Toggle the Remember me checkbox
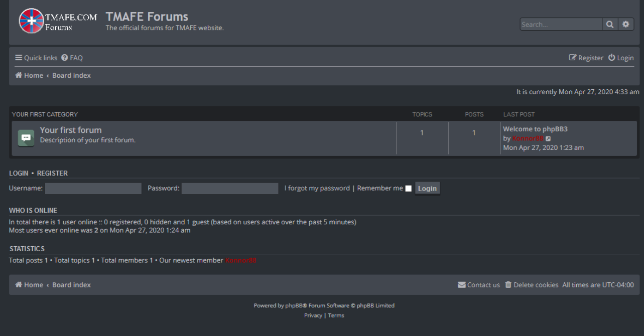The height and width of the screenshot is (336, 644). pyautogui.click(x=408, y=189)
